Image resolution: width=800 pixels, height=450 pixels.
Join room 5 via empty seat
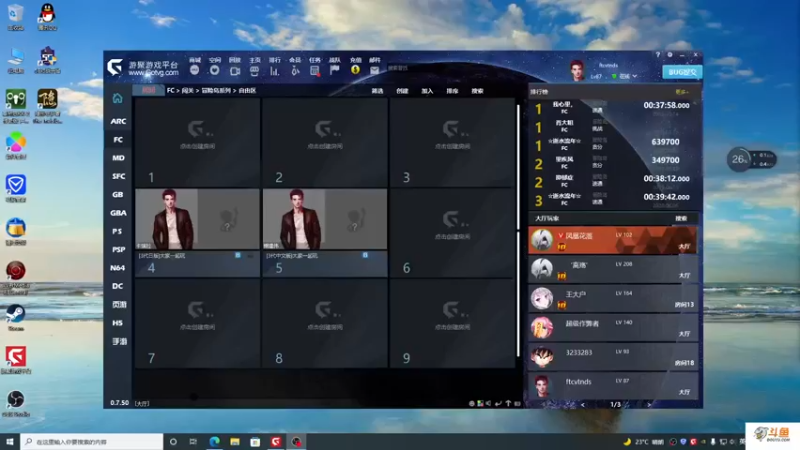356,219
